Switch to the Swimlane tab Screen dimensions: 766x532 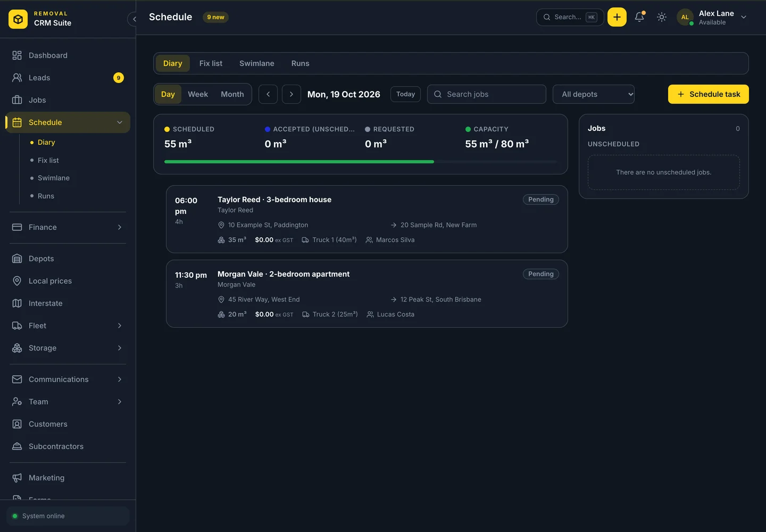[x=257, y=63]
